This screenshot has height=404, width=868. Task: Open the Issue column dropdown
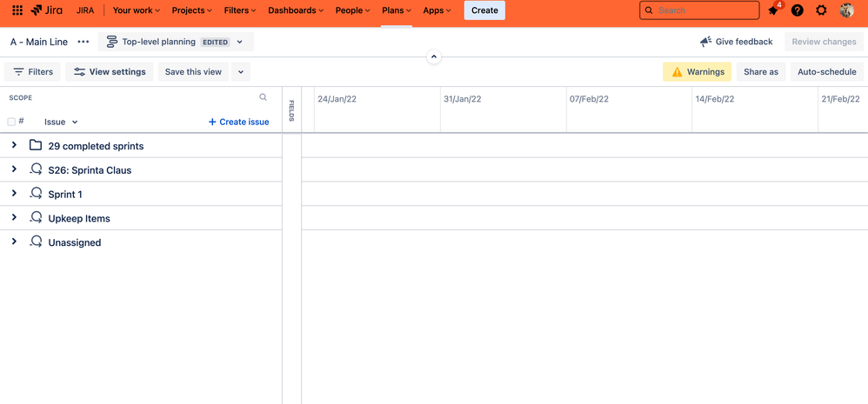[x=61, y=123]
